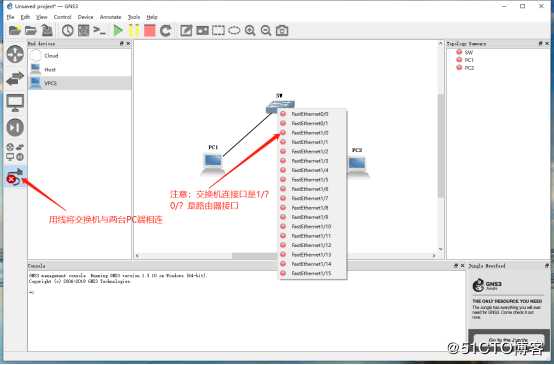This screenshot has width=554, height=365.
Task: Choose FastEthernet0/0 from port menu
Action: pos(313,114)
